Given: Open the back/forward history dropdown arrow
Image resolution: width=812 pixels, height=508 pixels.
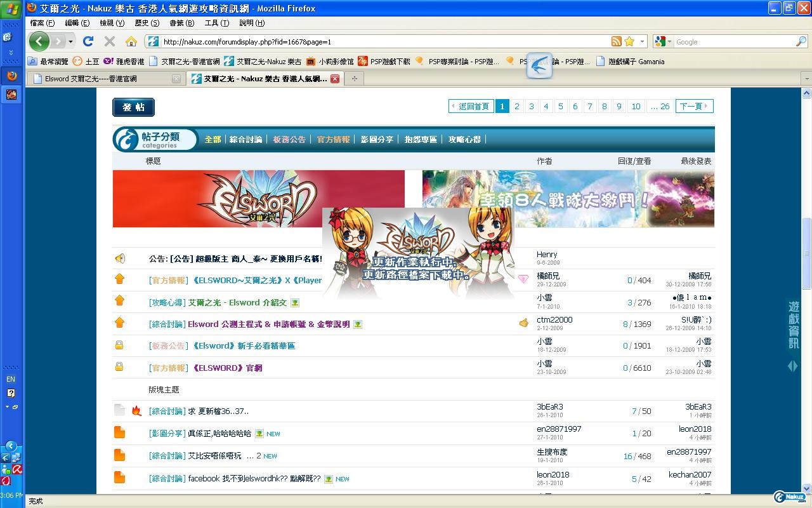Looking at the screenshot, I should coord(70,41).
